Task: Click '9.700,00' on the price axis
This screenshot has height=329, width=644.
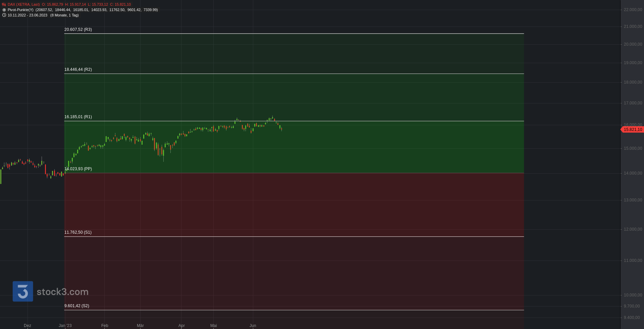Action: point(632,306)
